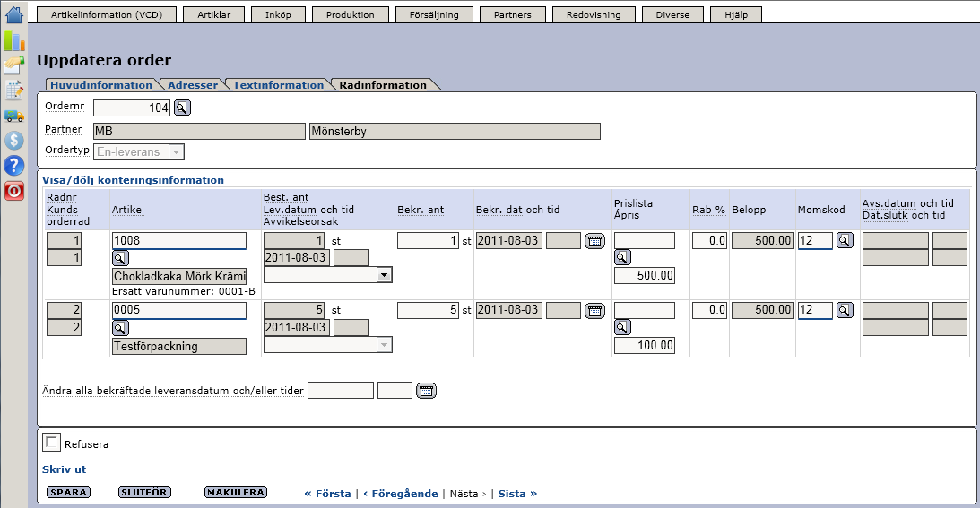Click the Skriv ut link
The image size is (980, 508).
(64, 469)
